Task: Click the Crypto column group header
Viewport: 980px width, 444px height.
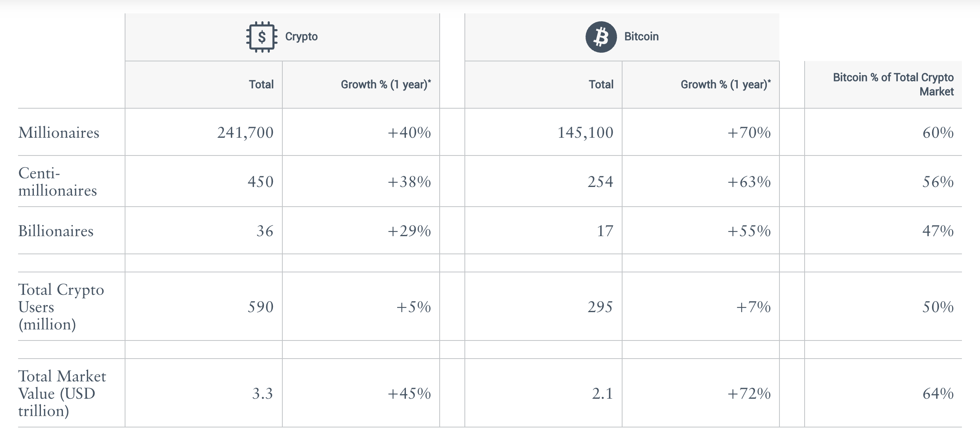Action: point(301,37)
